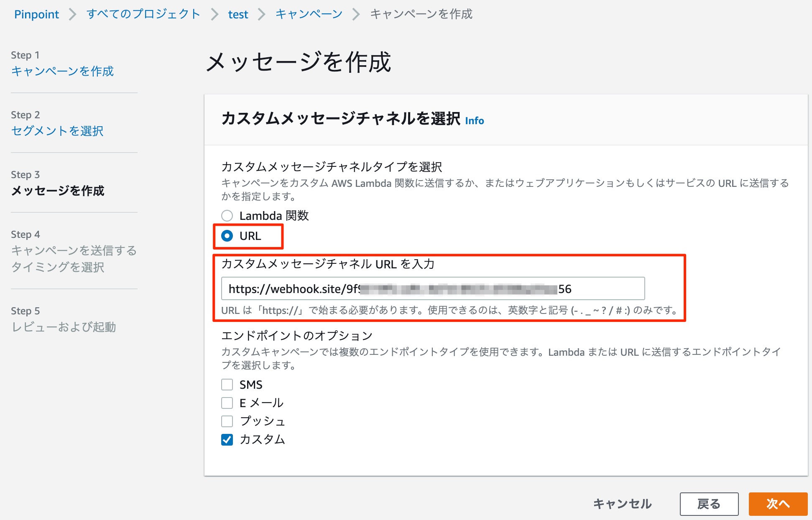Open キャンペーン breadcrumb link
Viewport: 812px width, 520px height.
coord(308,14)
